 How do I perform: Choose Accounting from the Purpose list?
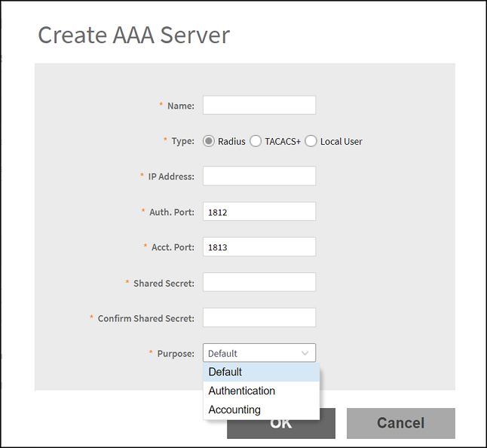tap(261, 410)
